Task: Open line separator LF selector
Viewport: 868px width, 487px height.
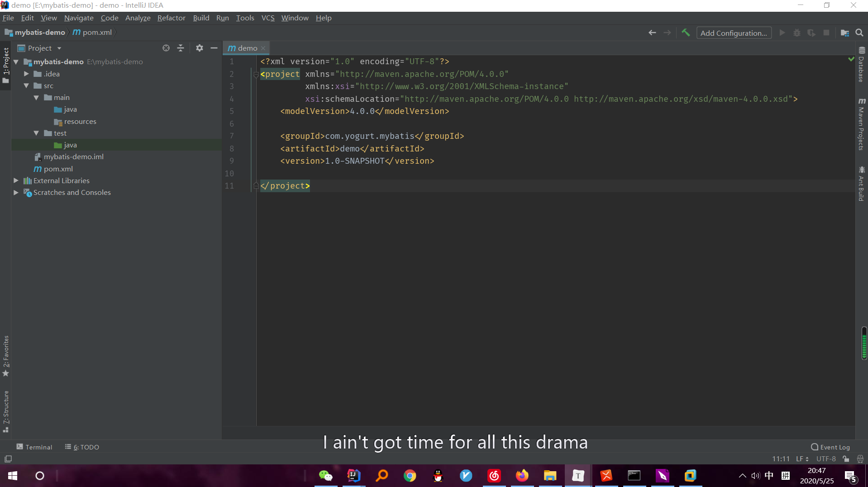Action: click(802, 459)
